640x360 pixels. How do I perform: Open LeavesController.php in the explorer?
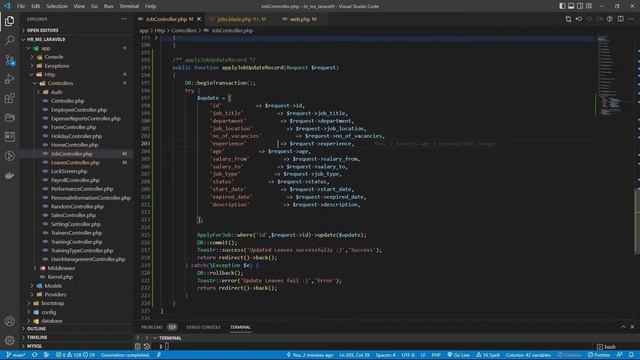point(77,162)
